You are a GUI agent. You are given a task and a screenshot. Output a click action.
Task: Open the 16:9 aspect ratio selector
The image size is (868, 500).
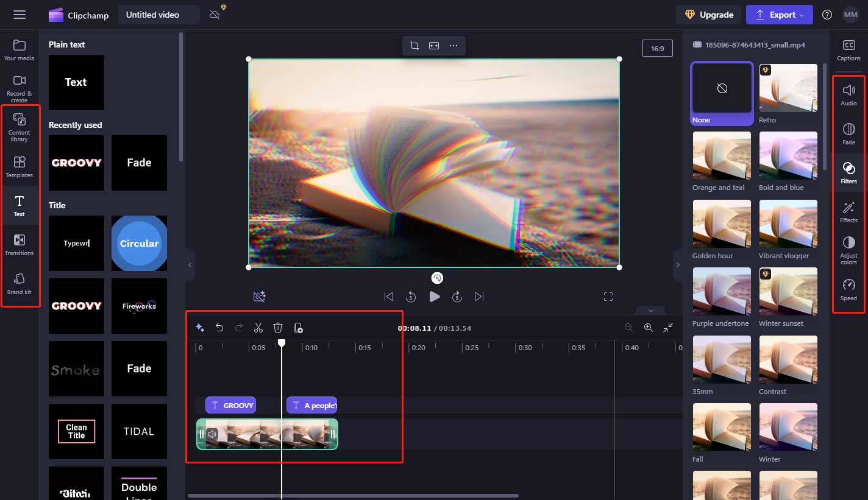point(658,48)
